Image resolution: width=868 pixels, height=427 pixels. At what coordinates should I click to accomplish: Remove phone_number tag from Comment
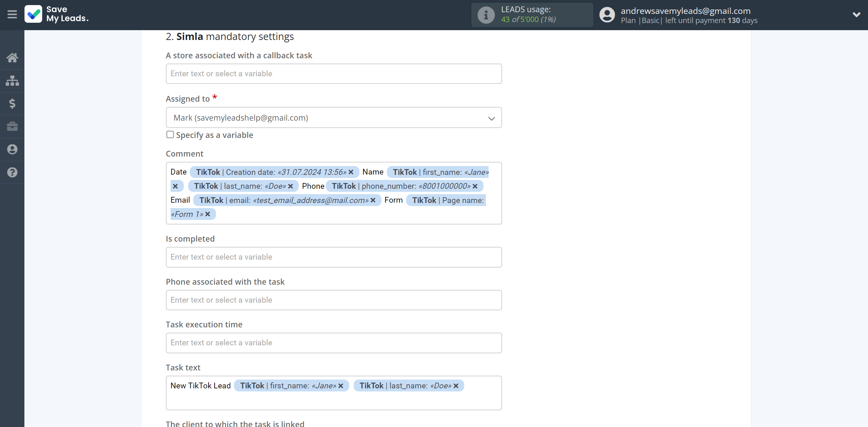pyautogui.click(x=475, y=186)
